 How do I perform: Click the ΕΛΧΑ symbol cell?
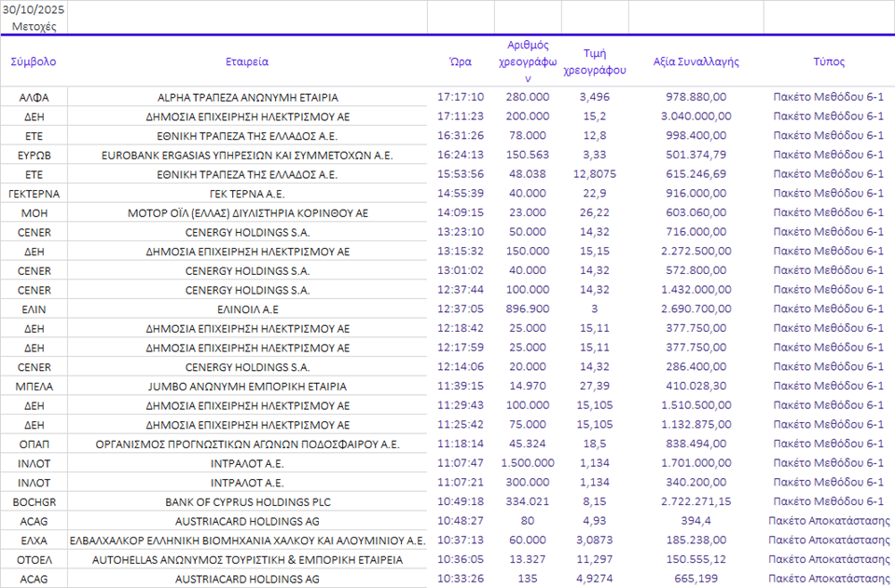coord(34,540)
